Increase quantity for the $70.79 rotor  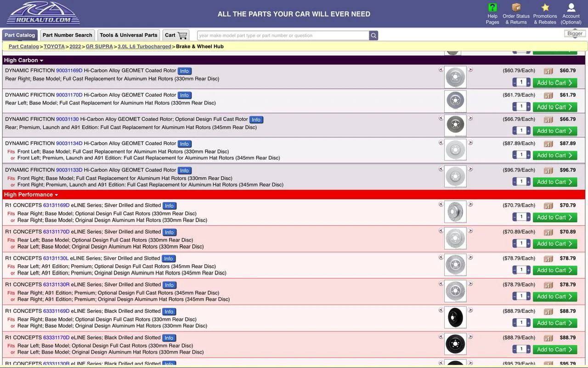[x=528, y=217]
